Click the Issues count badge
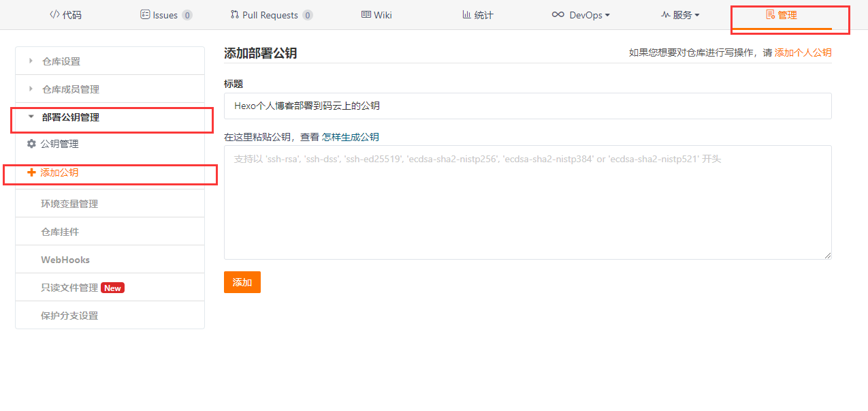 pos(187,15)
